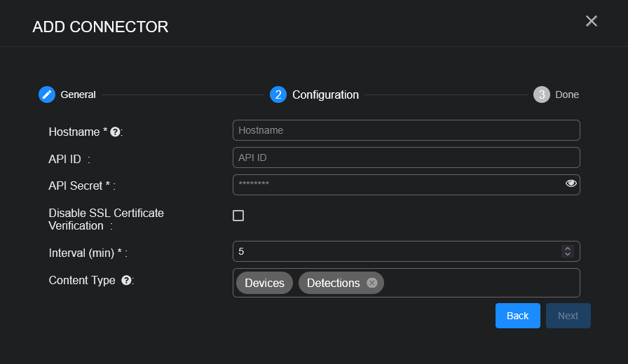
Task: Select the Devices content type tag
Action: 264,283
